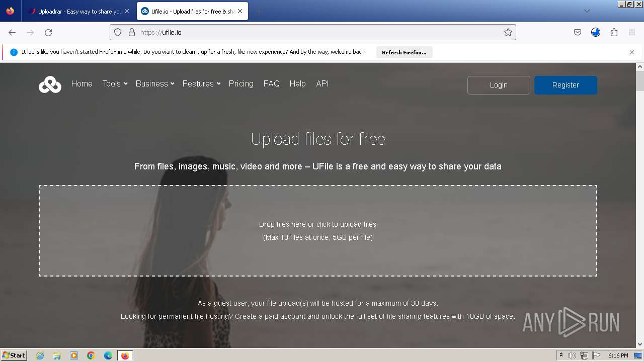Open the Help page
The width and height of the screenshot is (644, 362).
pyautogui.click(x=297, y=83)
